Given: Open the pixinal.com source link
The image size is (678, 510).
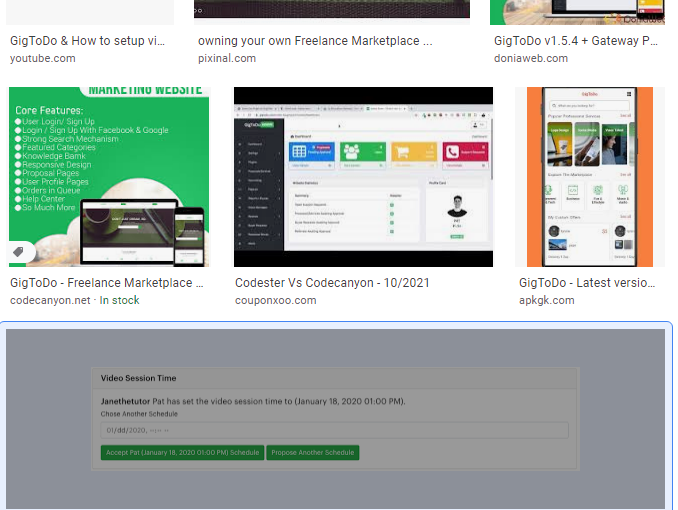Looking at the screenshot, I should (x=226, y=58).
